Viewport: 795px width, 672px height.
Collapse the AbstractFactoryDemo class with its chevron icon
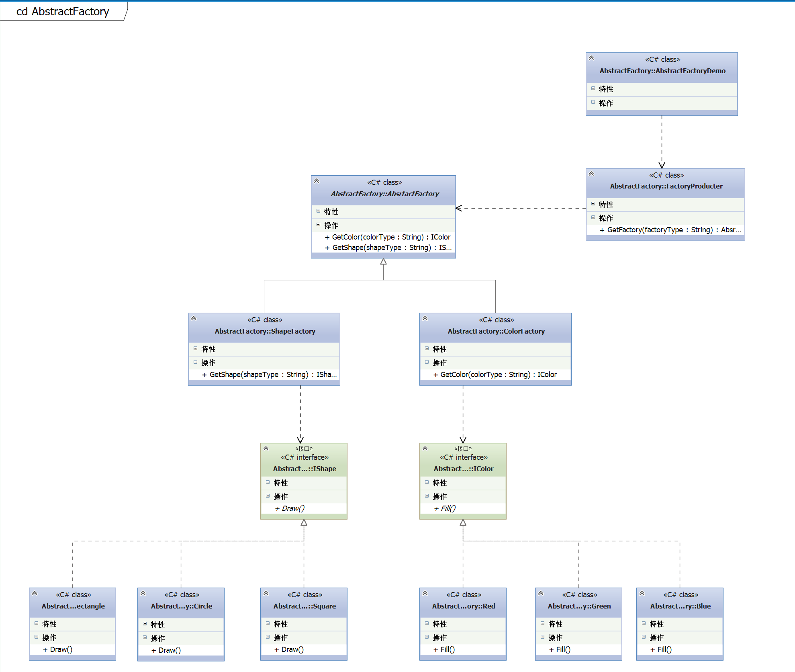click(591, 58)
